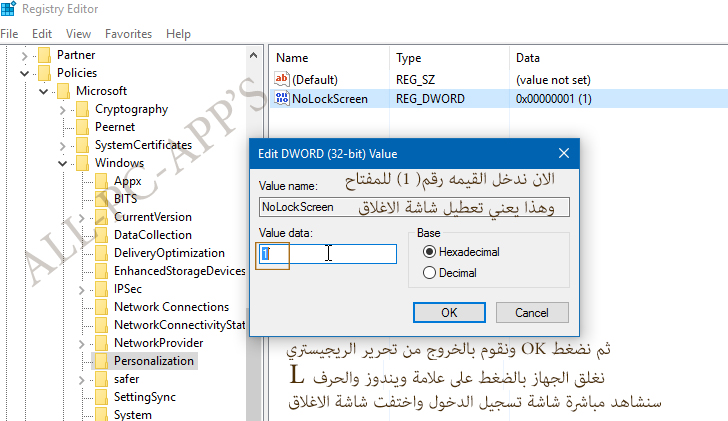Expand the Cryptography tree node
The width and height of the screenshot is (728, 421).
63,109
